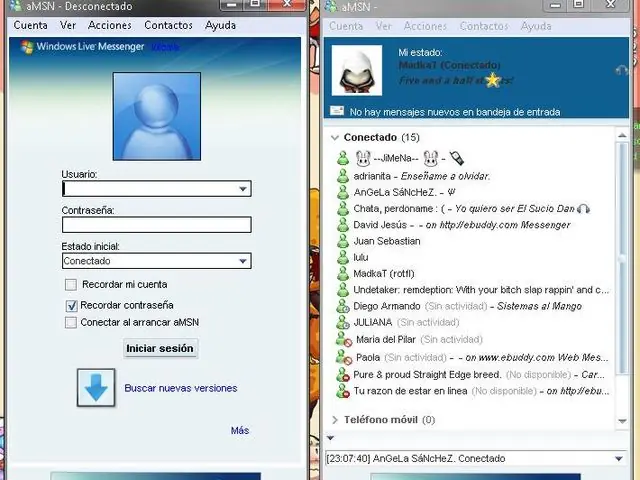Click the inbox envelope icon
Image resolution: width=640 pixels, height=480 pixels.
[337, 111]
